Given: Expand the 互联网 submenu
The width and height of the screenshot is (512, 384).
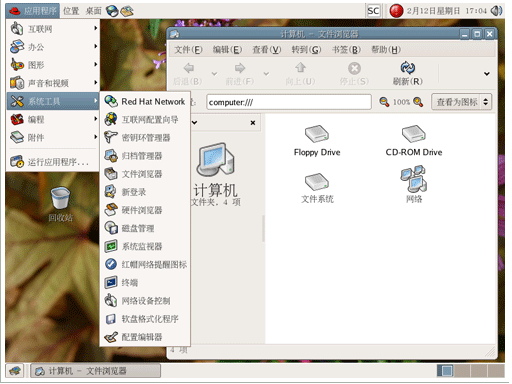Looking at the screenshot, I should pos(53,29).
